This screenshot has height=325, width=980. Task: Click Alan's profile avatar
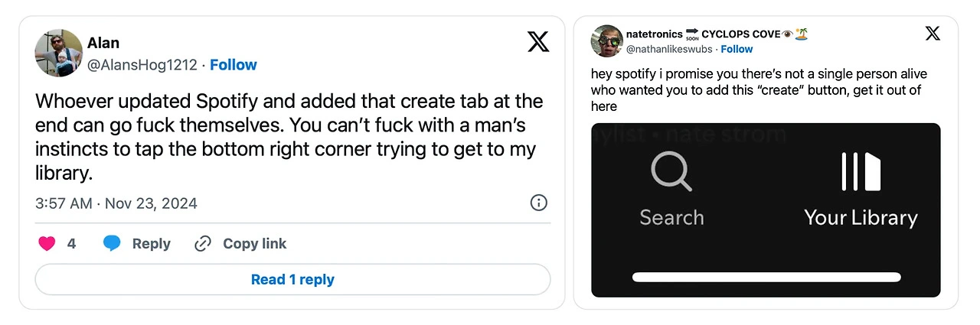[x=59, y=53]
